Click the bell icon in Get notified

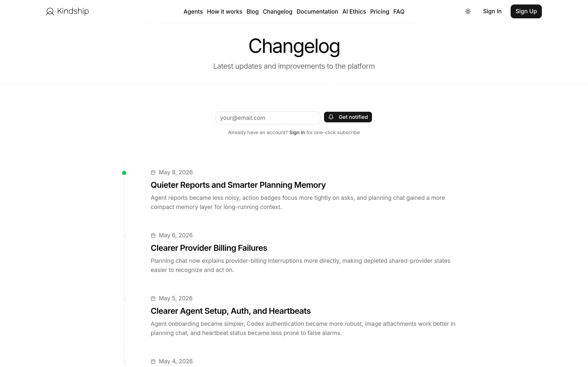pyautogui.click(x=331, y=117)
